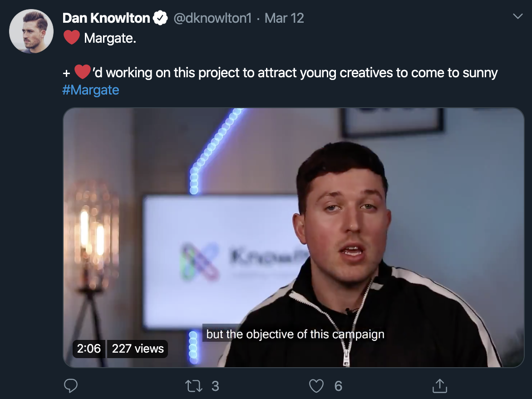Click the like count showing 6

point(338,386)
